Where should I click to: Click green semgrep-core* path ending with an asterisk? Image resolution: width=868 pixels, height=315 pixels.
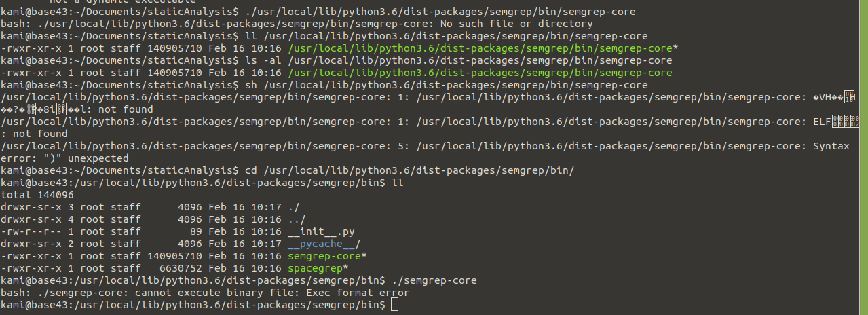pyautogui.click(x=483, y=48)
